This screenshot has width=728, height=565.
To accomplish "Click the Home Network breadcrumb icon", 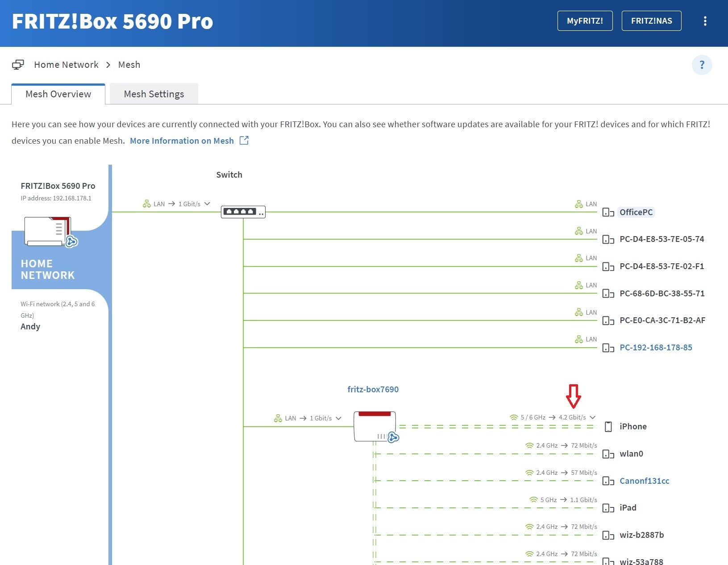I will click(x=18, y=65).
